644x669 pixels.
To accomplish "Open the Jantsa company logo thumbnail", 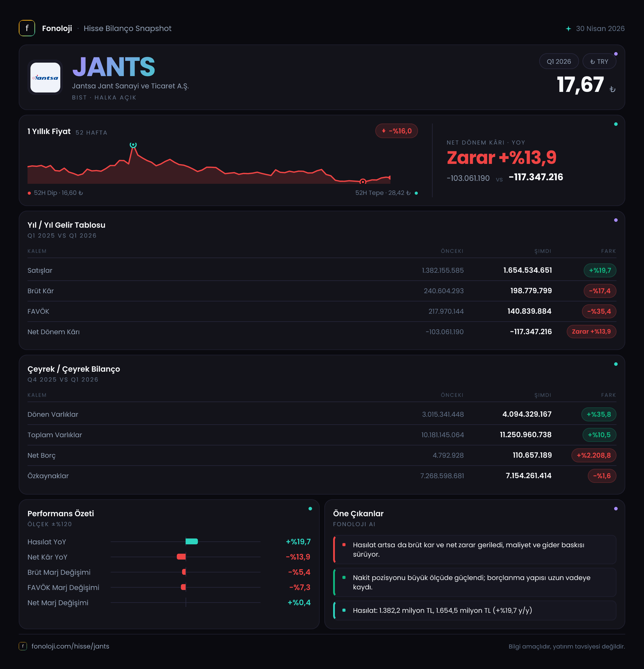I will pos(45,78).
